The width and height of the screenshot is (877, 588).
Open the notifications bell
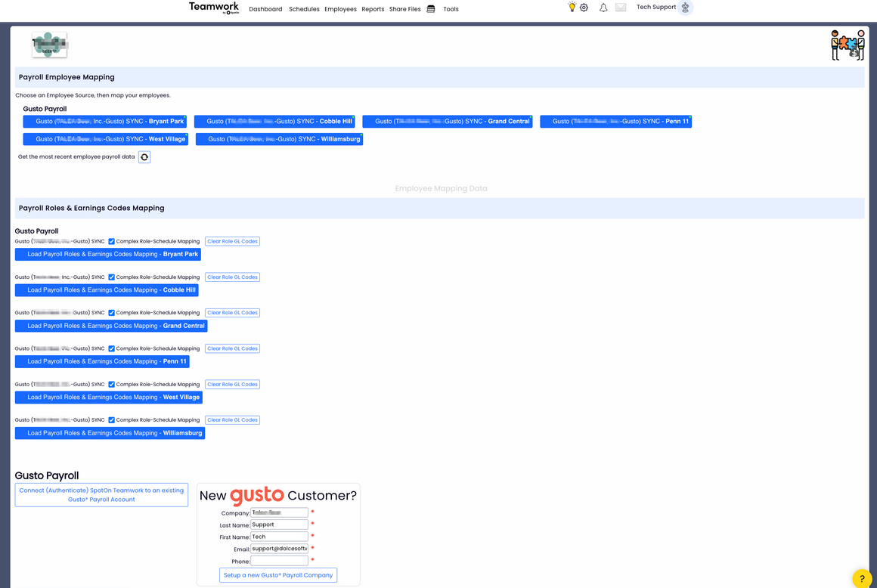[603, 8]
